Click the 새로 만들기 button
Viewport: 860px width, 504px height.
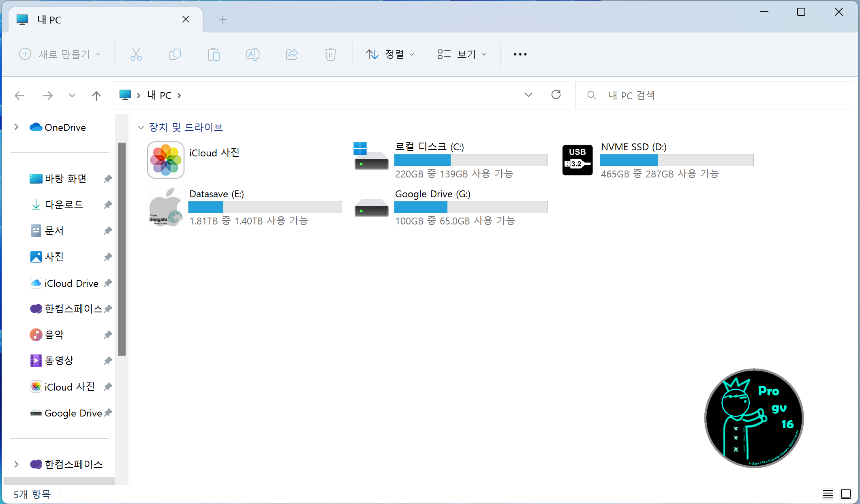click(x=60, y=54)
